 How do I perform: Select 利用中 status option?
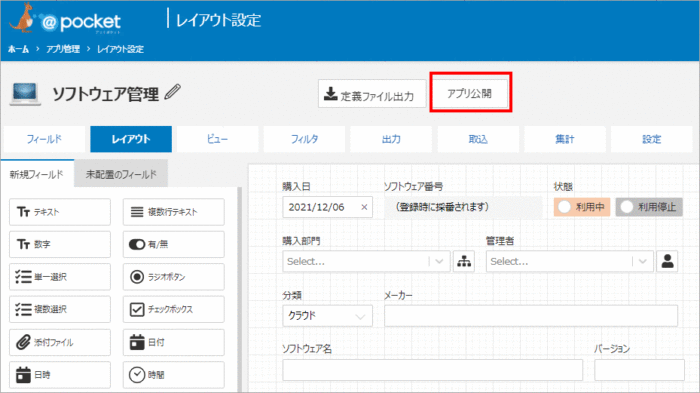tap(582, 207)
